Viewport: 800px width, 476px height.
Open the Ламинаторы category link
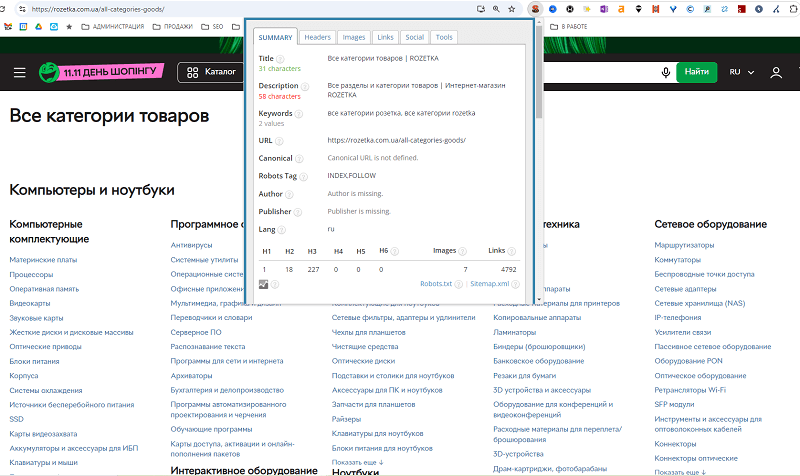click(514, 332)
